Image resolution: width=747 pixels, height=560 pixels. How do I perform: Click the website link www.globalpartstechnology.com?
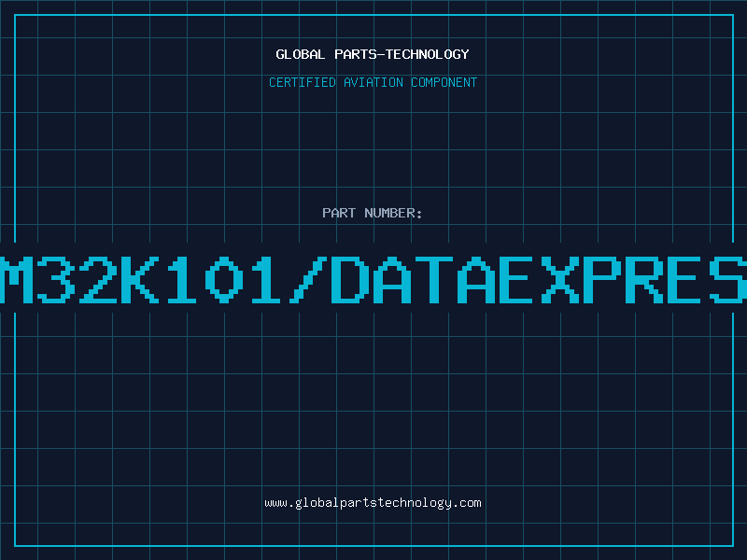pyautogui.click(x=373, y=503)
